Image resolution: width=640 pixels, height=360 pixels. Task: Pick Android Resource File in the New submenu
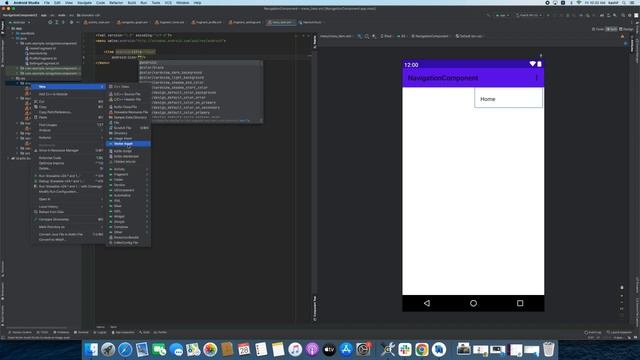[x=128, y=112]
